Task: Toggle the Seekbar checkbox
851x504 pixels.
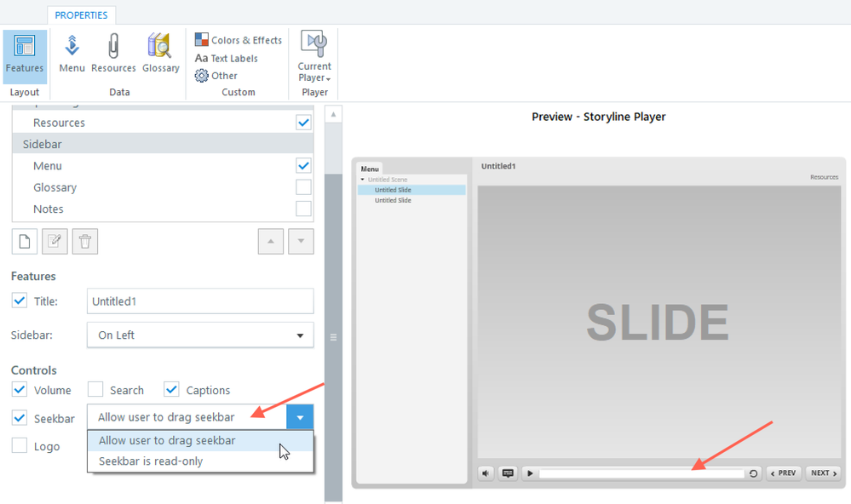Action: [20, 418]
